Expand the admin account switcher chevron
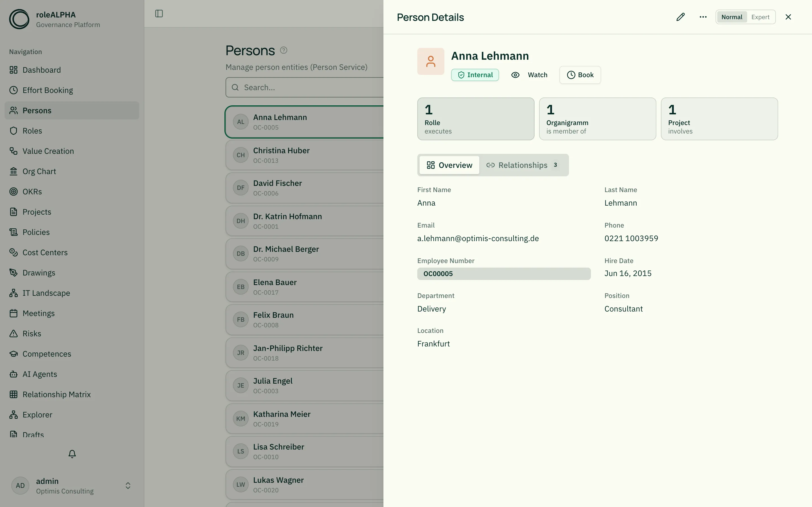 click(128, 486)
